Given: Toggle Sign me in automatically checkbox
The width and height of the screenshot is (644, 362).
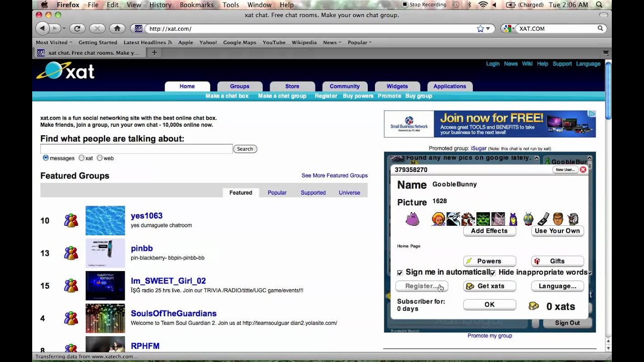Looking at the screenshot, I should (x=400, y=273).
